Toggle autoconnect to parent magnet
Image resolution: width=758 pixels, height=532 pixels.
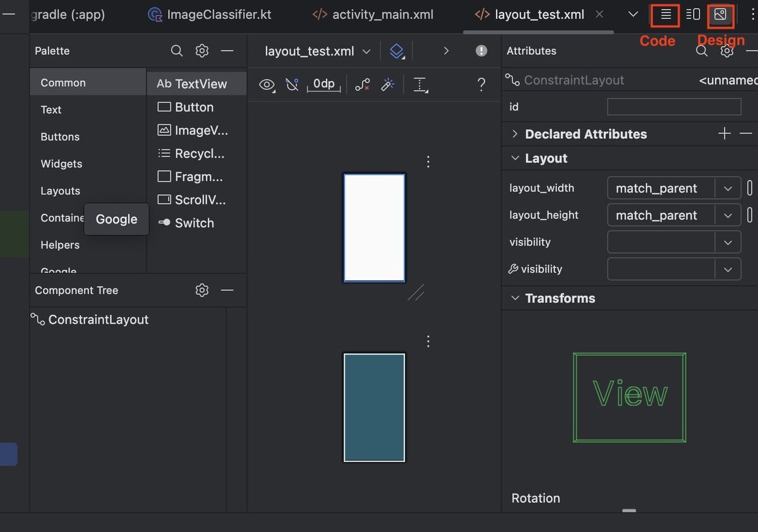[292, 85]
